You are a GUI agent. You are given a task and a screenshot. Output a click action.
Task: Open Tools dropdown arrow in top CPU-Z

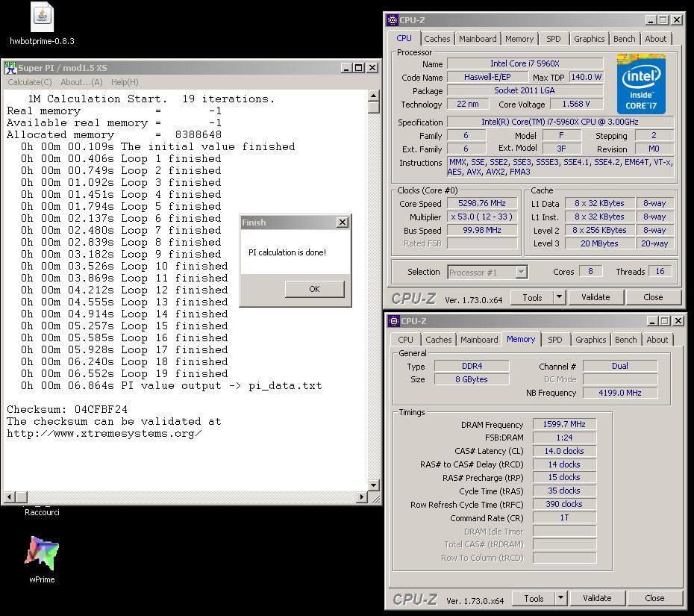click(560, 297)
